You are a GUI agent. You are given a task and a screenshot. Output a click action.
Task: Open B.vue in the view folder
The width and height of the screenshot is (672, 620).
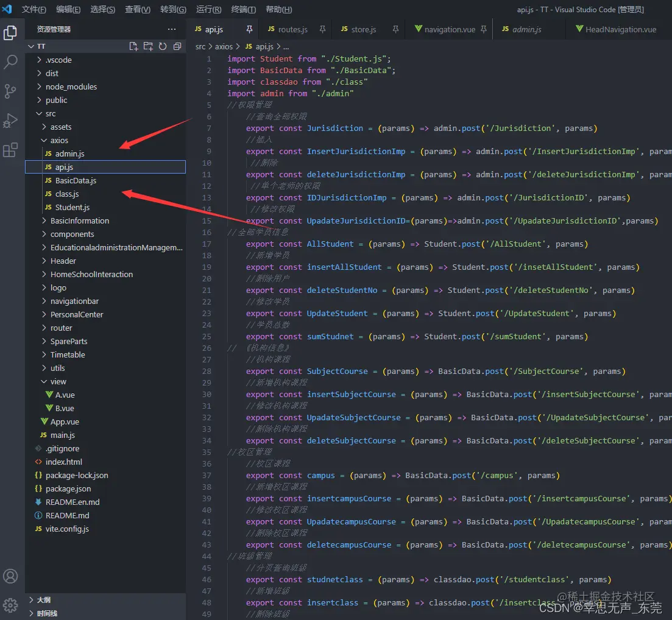tap(105, 408)
